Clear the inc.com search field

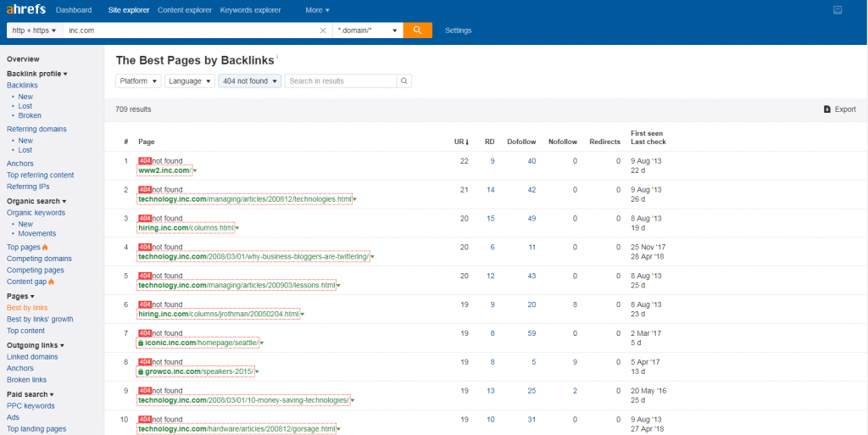(323, 31)
